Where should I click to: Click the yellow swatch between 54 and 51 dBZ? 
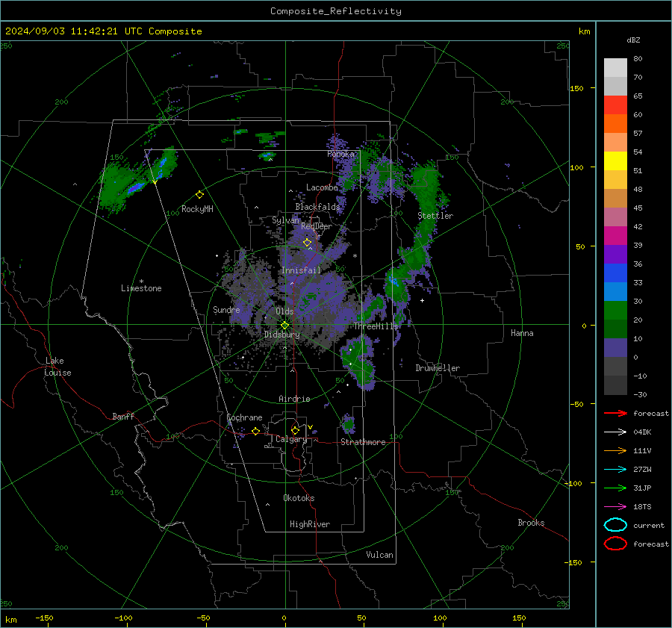click(x=615, y=161)
